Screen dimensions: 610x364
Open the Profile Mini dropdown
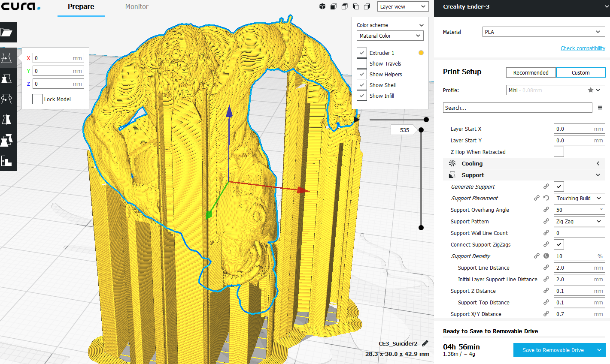point(556,90)
